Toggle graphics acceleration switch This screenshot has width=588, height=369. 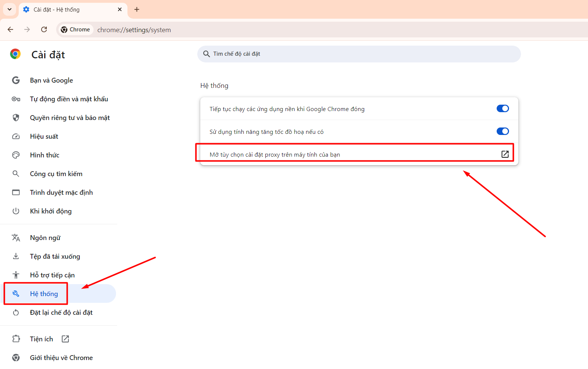(503, 131)
